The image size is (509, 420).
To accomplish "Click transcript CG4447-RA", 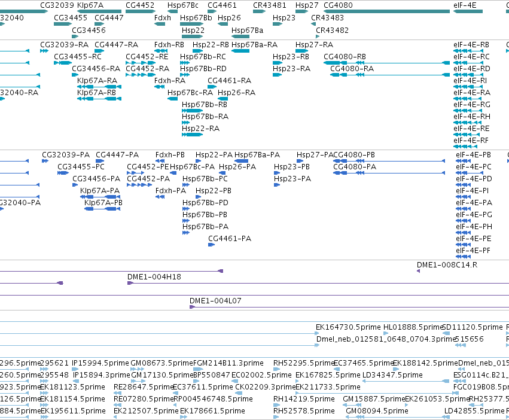I will click(x=116, y=45).
